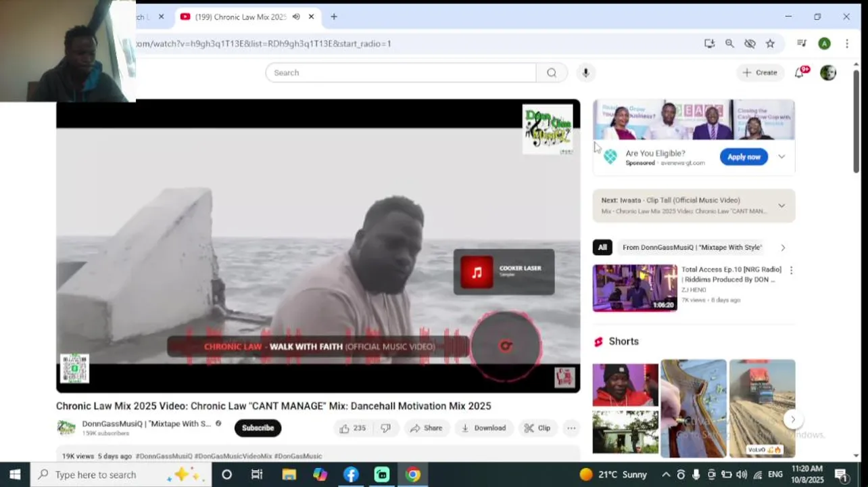
Task: Click #DonGasMusic hashtag link
Action: (x=298, y=457)
